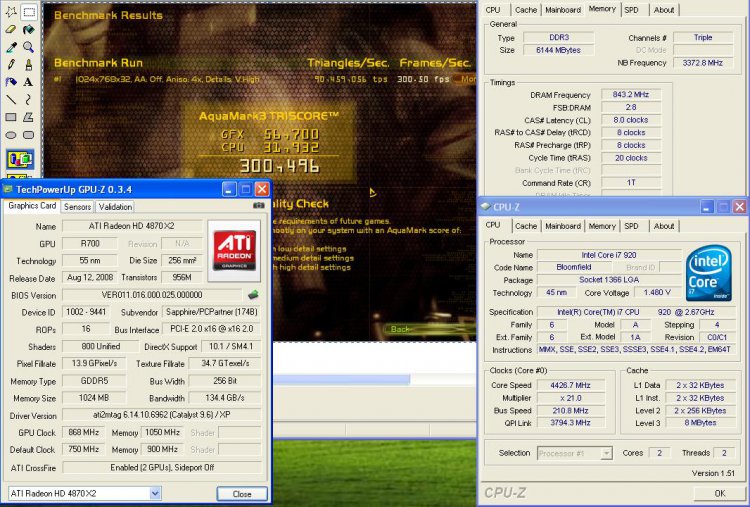
Task: Click the GPU-Z Close button
Action: (x=242, y=494)
